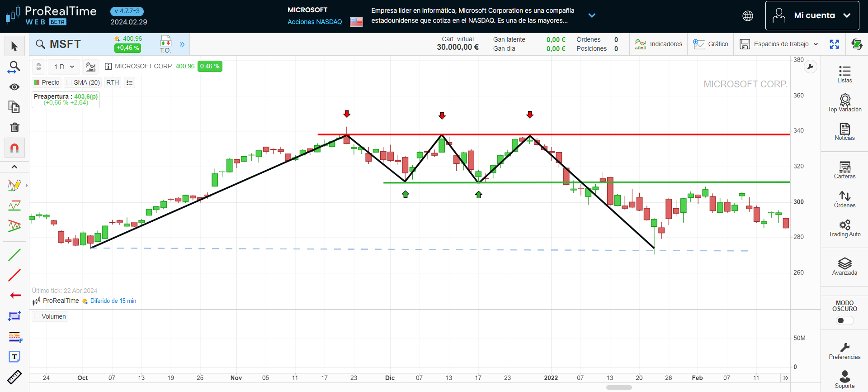Select the Fibonacci levels tool
Image resolution: width=868 pixels, height=392 pixels.
click(x=15, y=337)
